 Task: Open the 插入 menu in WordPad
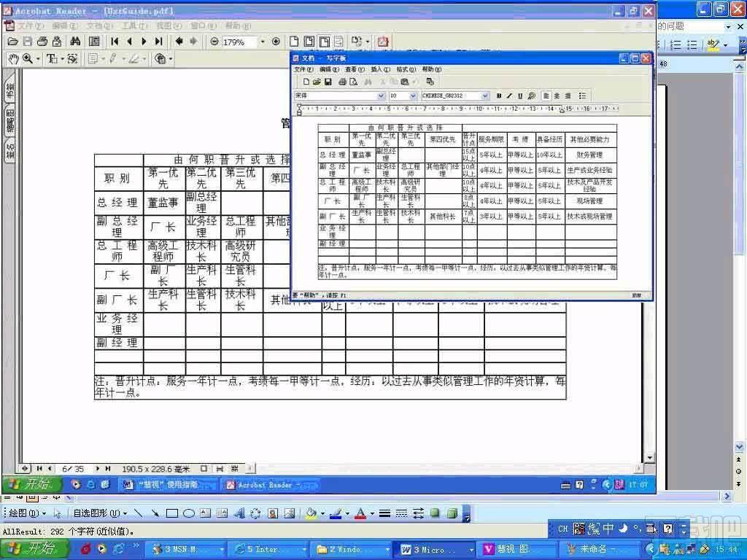pos(380,69)
